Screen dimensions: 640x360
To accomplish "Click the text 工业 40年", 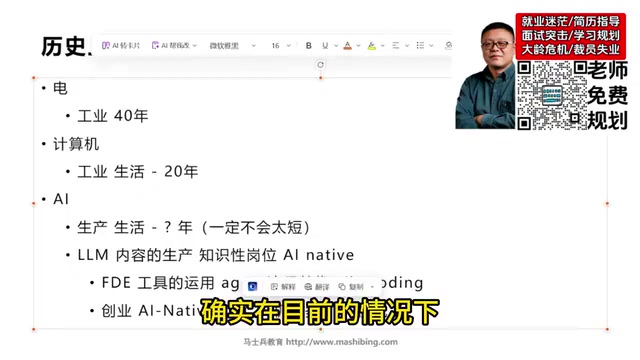I will coord(113,116).
